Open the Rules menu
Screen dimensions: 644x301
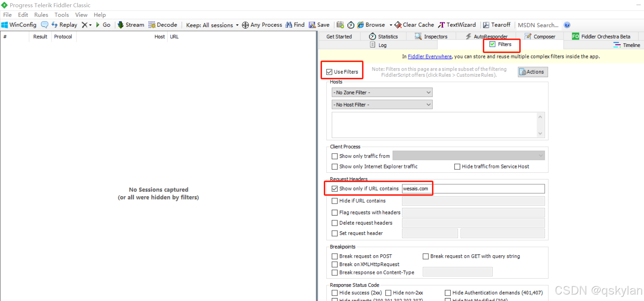[x=41, y=15]
